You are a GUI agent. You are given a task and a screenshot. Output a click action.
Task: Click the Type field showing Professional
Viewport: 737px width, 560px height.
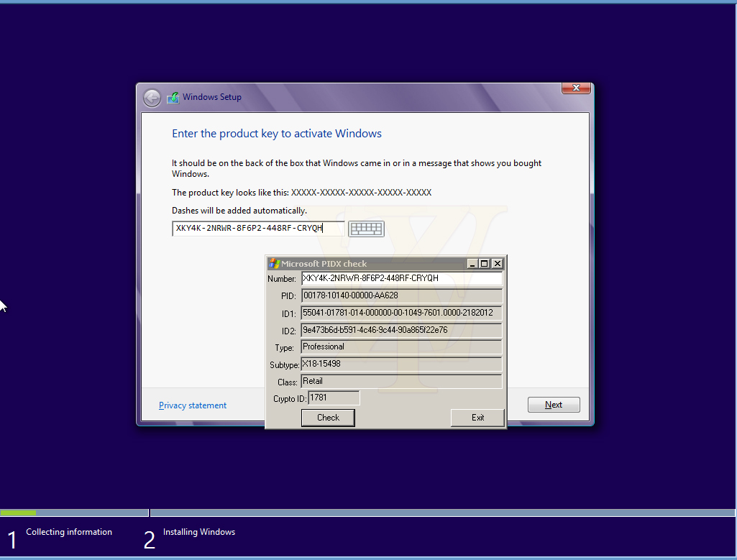pyautogui.click(x=402, y=346)
